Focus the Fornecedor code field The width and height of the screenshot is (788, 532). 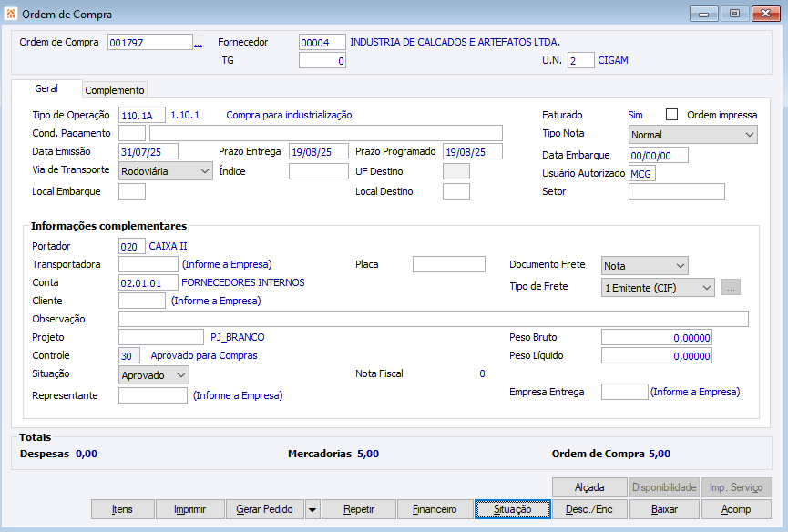pos(322,42)
